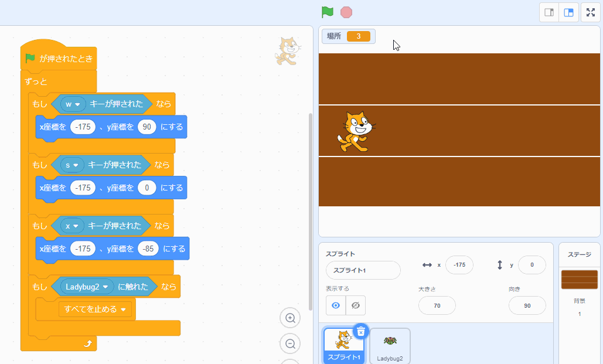Delete スプライト1 with trash icon
Image resolution: width=603 pixels, height=364 pixels.
tap(361, 331)
